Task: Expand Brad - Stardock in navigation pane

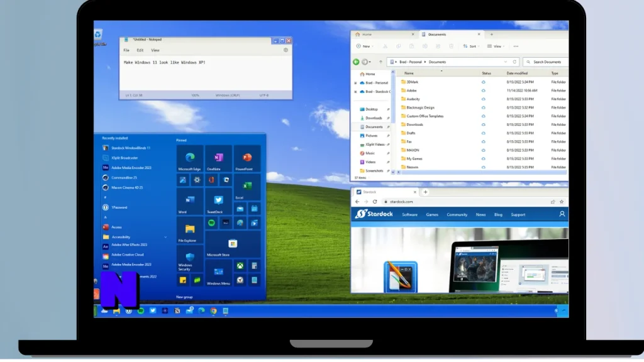Action: click(356, 92)
